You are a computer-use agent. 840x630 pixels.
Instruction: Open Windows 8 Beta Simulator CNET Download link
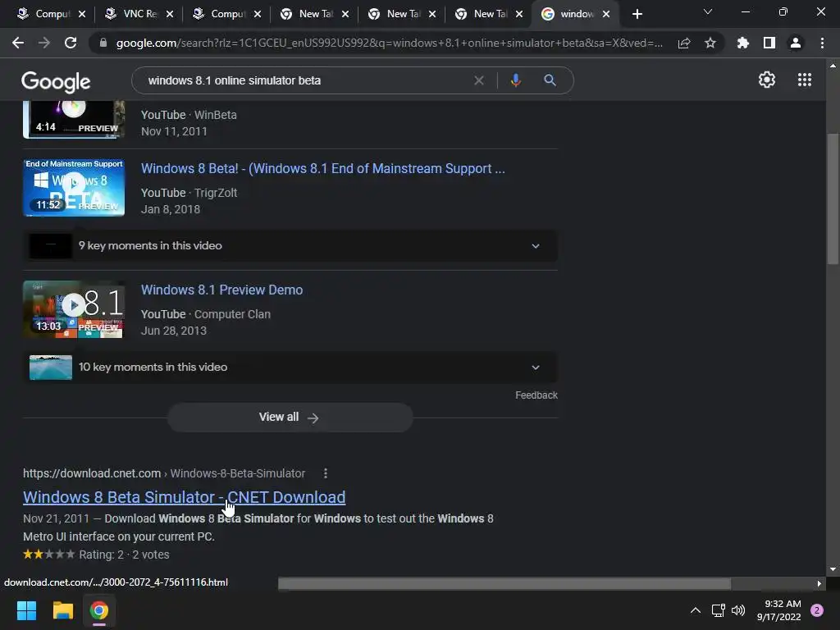[x=184, y=497]
